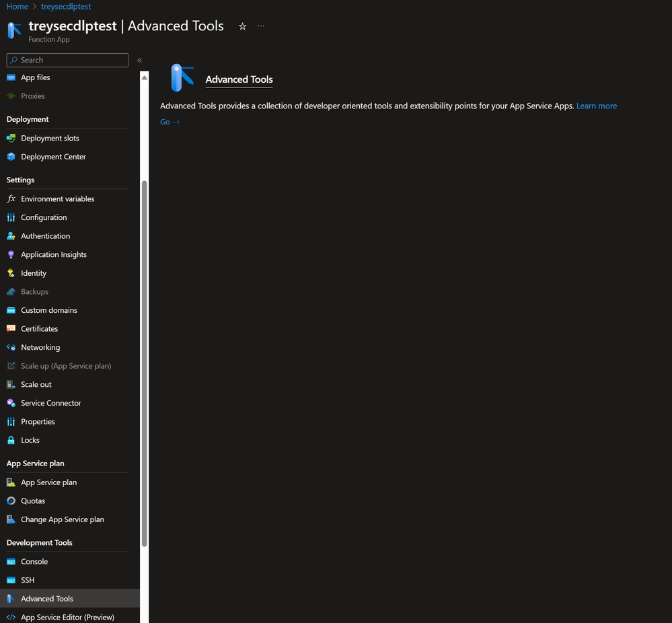Click the Custom domains icon

point(11,310)
